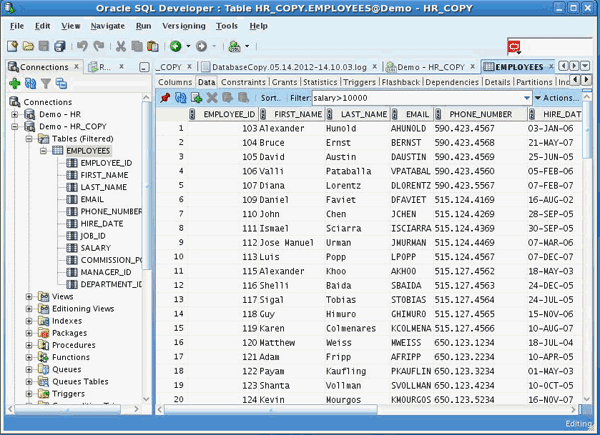Click the filter funnel icon in Connections
600x435 pixels.
point(45,84)
